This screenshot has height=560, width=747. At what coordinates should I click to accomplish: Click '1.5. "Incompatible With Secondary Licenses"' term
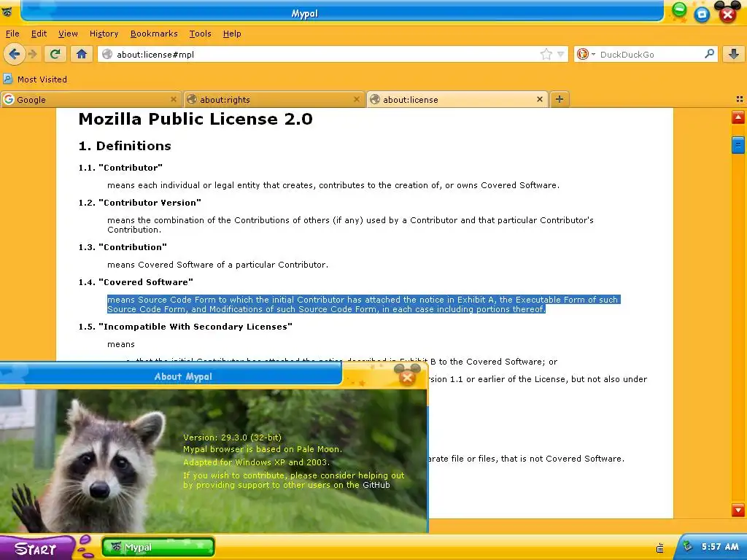point(185,327)
